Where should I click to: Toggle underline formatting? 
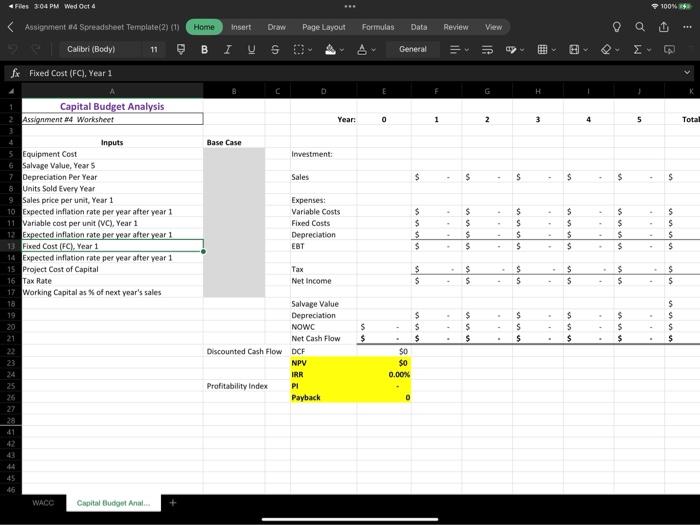tap(251, 49)
